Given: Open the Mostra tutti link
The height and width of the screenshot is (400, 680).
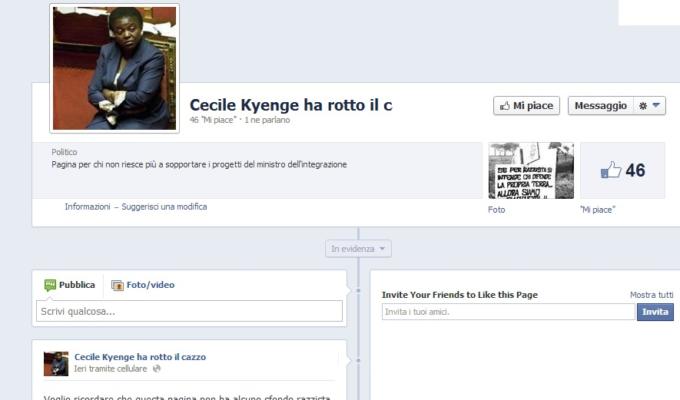Looking at the screenshot, I should click(x=651, y=295).
